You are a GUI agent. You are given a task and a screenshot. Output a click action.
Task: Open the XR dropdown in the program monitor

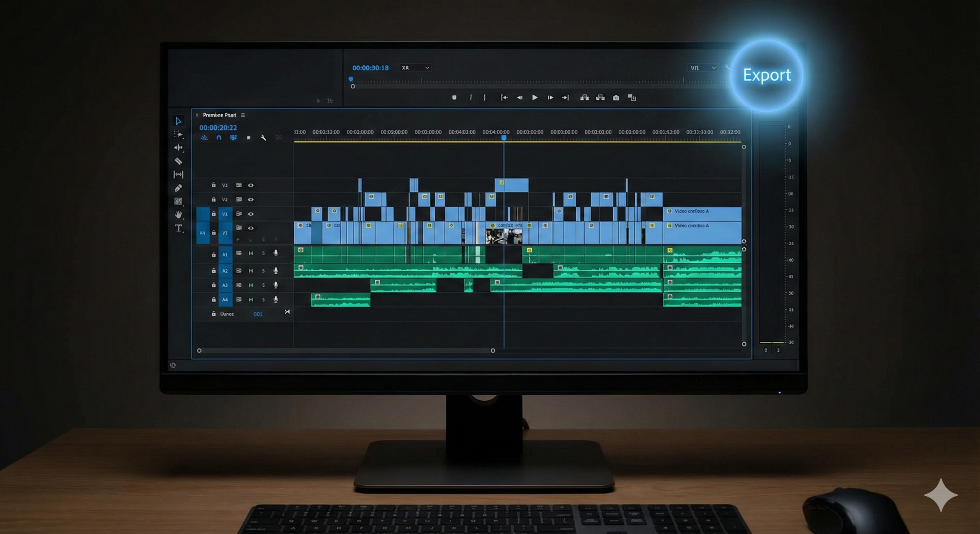(x=415, y=68)
